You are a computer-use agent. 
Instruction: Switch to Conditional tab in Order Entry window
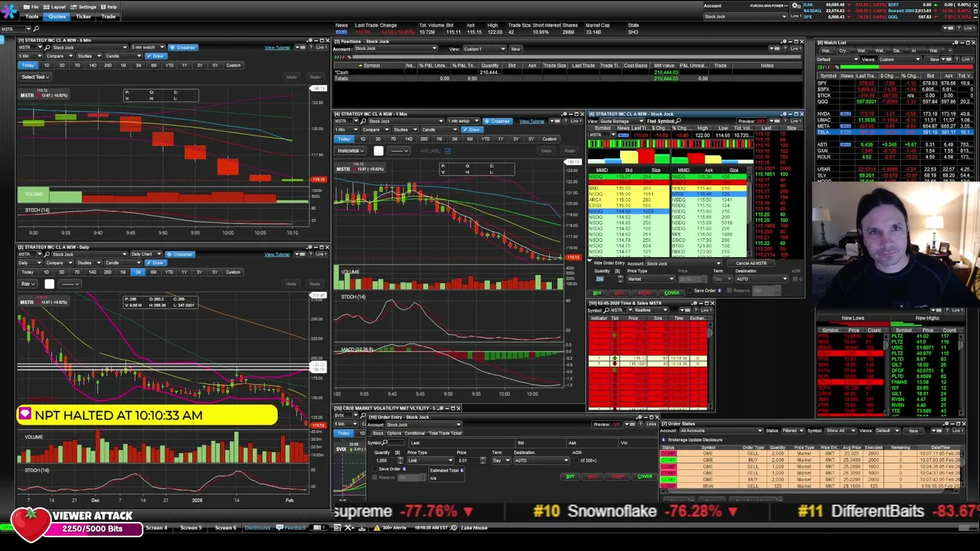(415, 433)
